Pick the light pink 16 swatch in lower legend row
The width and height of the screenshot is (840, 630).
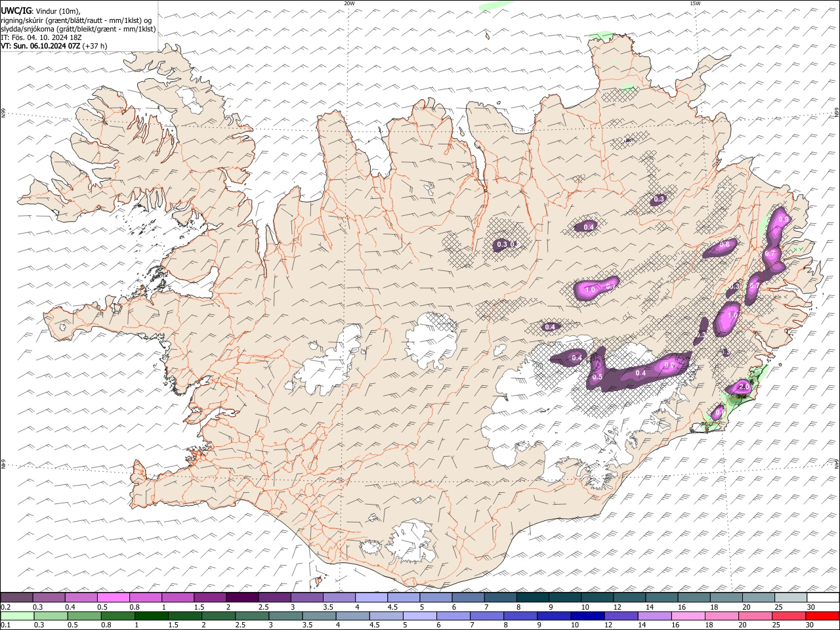click(688, 616)
